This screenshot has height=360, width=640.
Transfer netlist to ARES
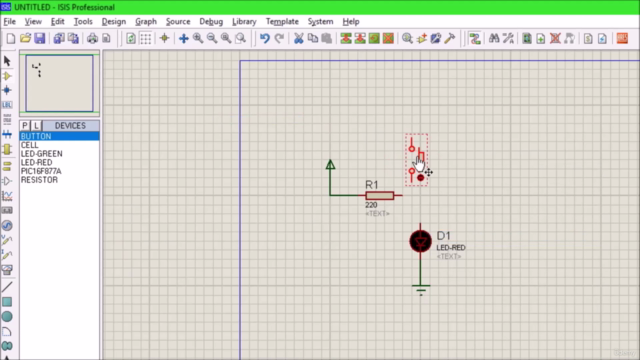pyautogui.click(x=622, y=38)
